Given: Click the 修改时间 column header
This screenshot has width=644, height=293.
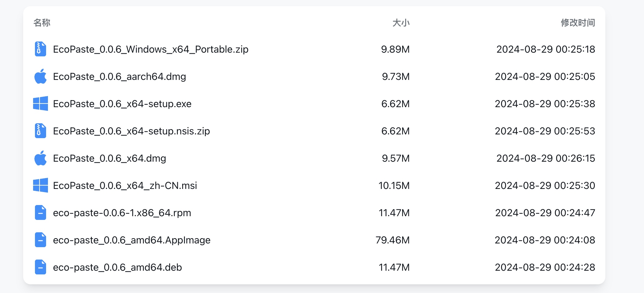Looking at the screenshot, I should point(578,23).
